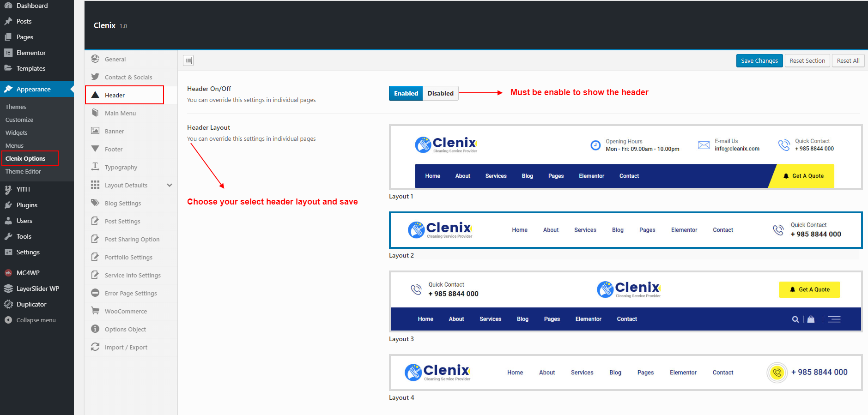868x415 pixels.
Task: Click the Plugins plug icon
Action: [8, 205]
